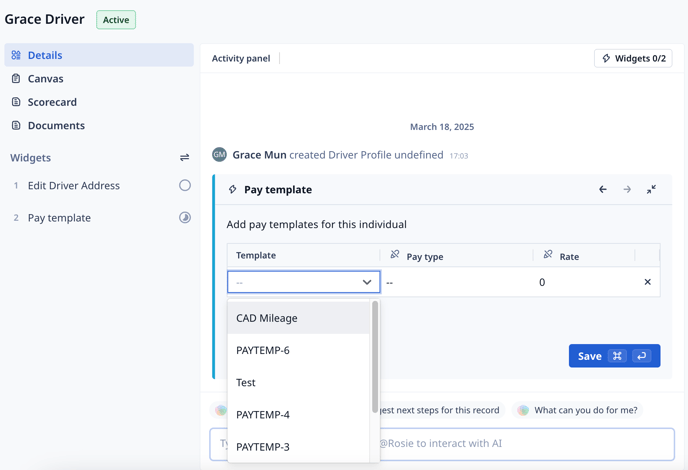Remove the pay template row with X
Image resolution: width=688 pixels, height=470 pixels.
647,282
